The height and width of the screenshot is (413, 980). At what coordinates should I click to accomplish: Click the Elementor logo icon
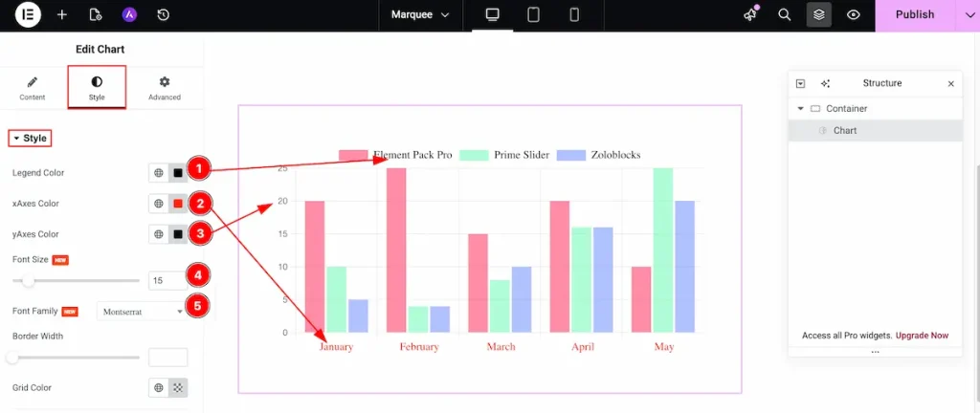[x=28, y=14]
